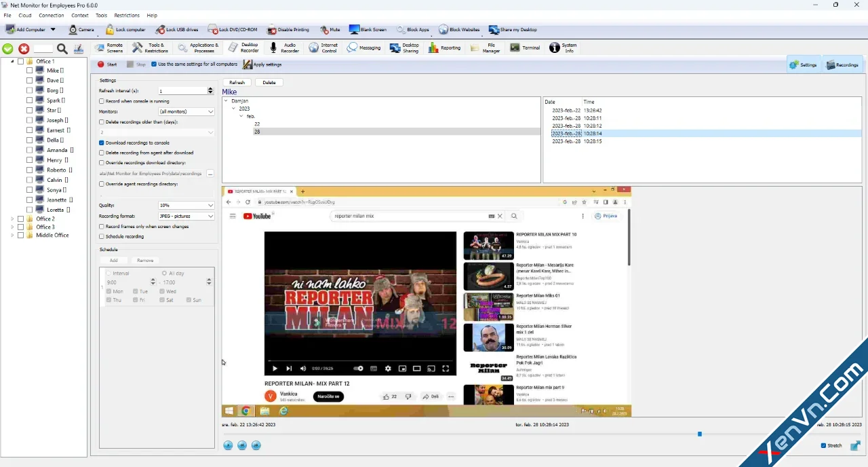The height and width of the screenshot is (467, 868).
Task: Enable Record frames only when screen changes
Action: pos(102,227)
